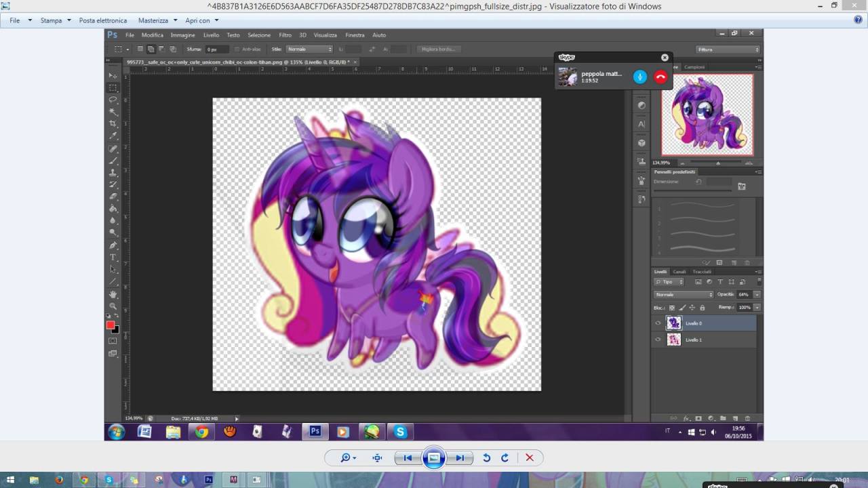Mute the Skype call microphone
The height and width of the screenshot is (488, 868).
640,77
